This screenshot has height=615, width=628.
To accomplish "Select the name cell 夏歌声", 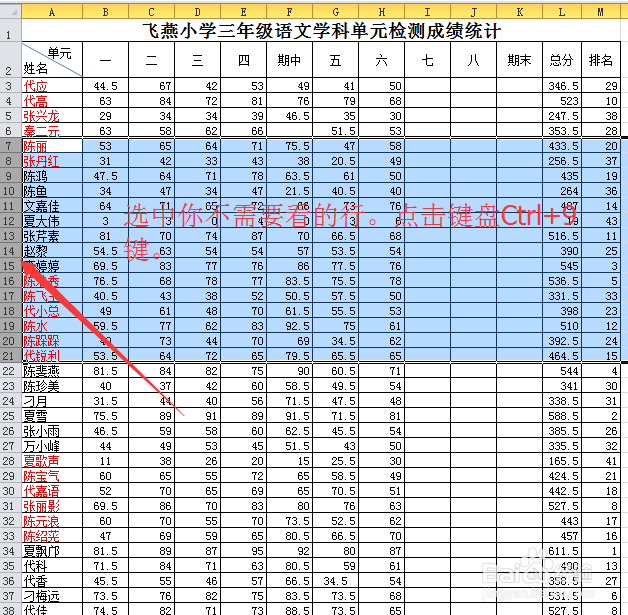I will [52, 460].
